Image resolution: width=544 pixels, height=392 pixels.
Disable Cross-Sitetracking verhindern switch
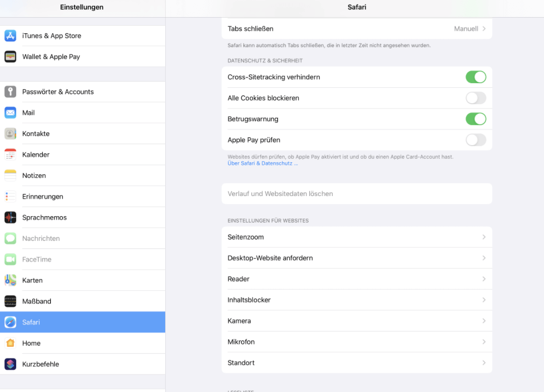coord(475,77)
